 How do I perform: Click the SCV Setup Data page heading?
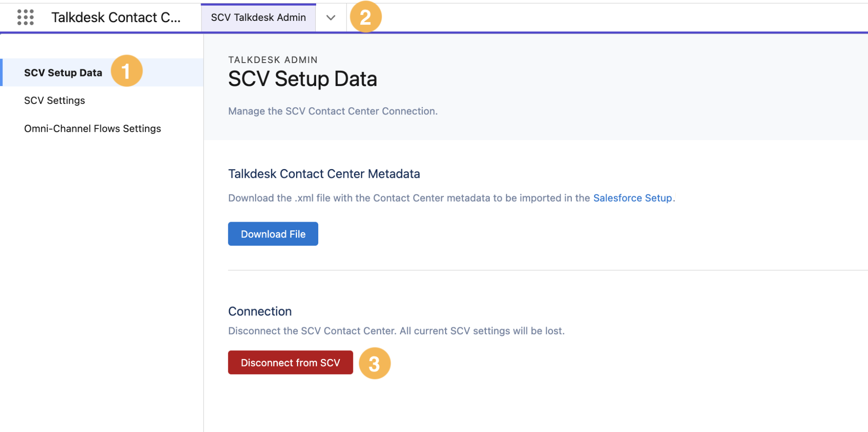click(303, 79)
